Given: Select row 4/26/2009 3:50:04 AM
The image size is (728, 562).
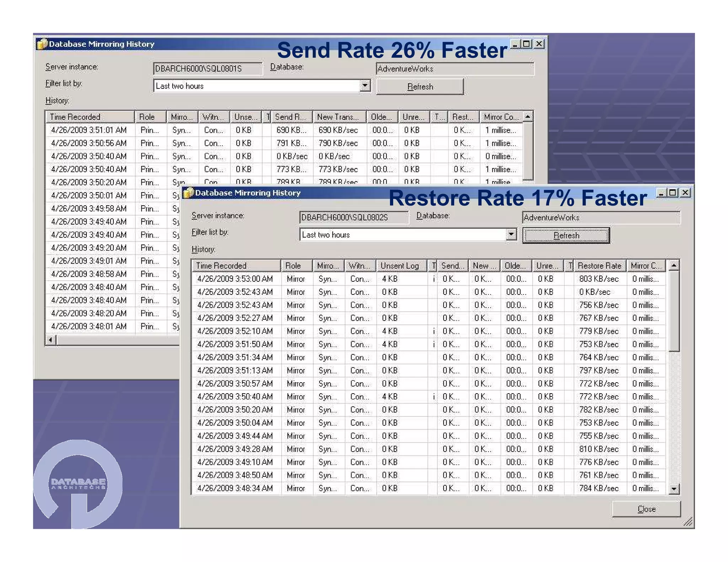Looking at the screenshot, I should (428, 423).
